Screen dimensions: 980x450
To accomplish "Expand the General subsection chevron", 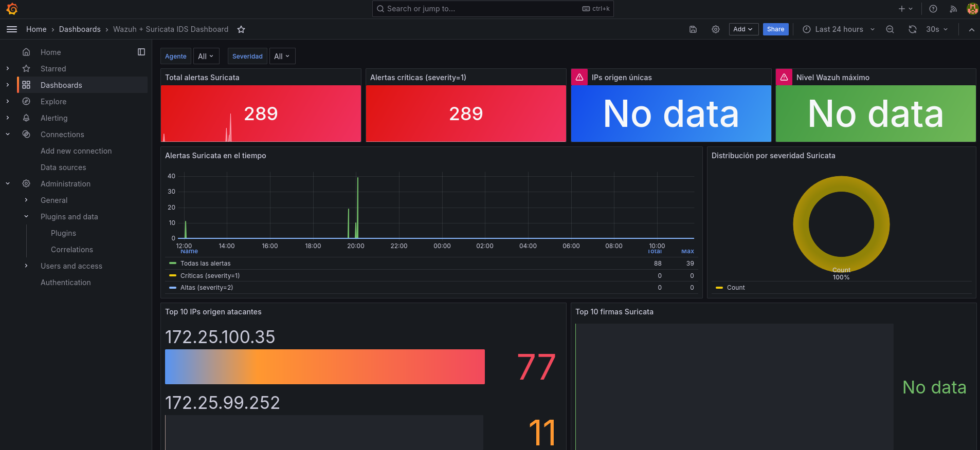I will (26, 200).
